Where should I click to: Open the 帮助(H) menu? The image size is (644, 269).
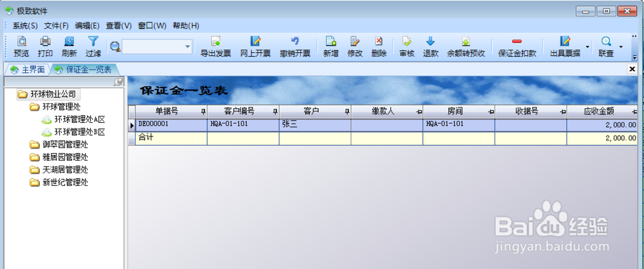[x=185, y=26]
